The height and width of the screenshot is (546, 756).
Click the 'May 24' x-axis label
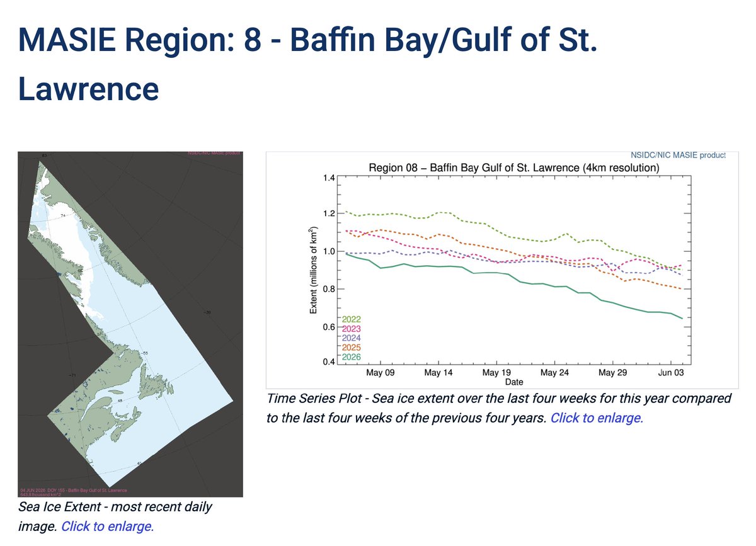coord(554,373)
